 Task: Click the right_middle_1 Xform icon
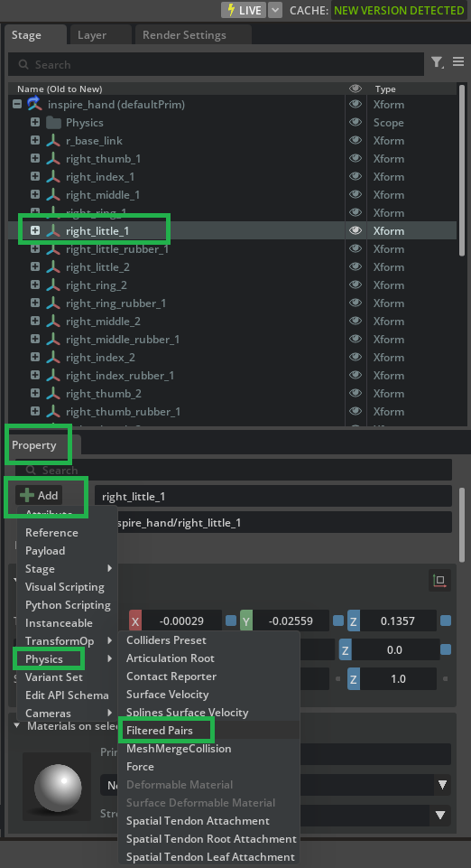53,195
